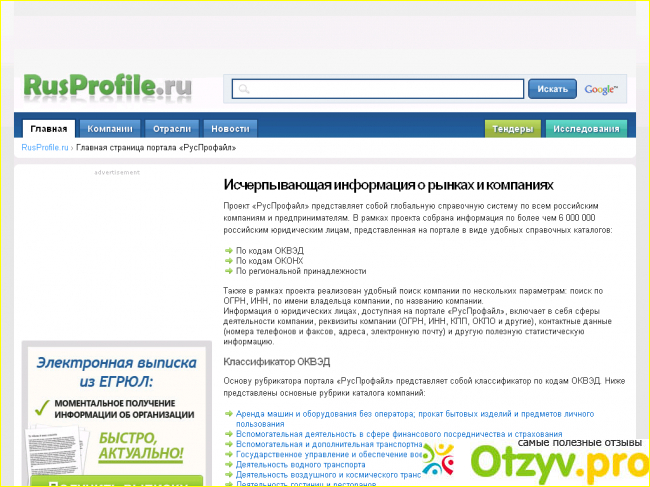Click arrow icon next to «По региональной принадлежности»
650x487 pixels.
tap(228, 271)
